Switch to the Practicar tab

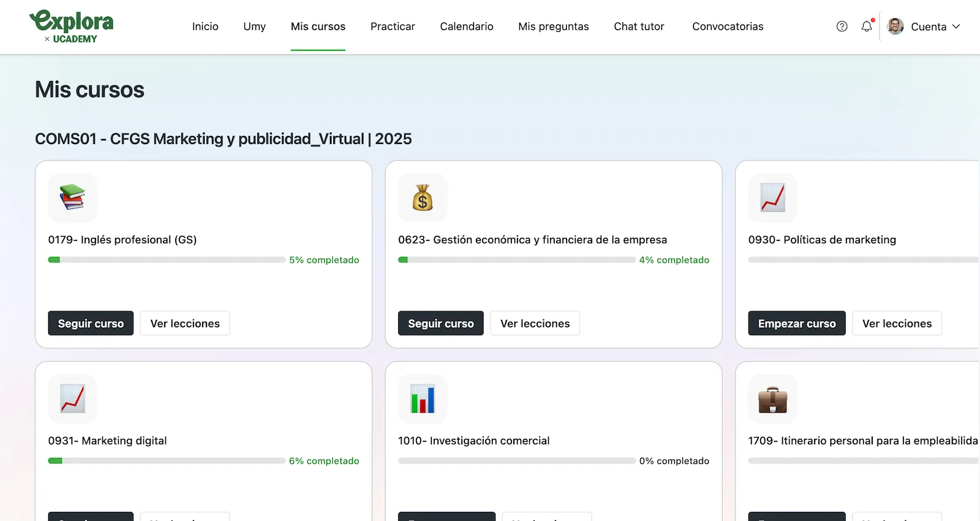pyautogui.click(x=393, y=26)
